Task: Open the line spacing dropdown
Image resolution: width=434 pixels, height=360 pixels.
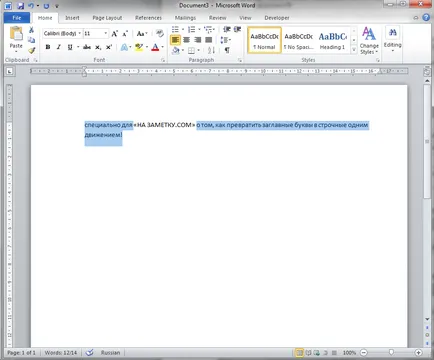Action: click(226, 40)
